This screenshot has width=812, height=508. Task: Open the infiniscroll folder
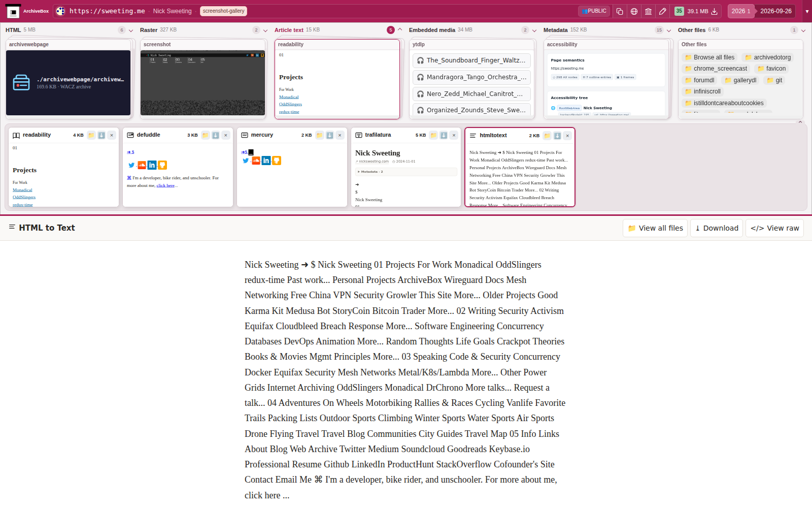tap(703, 91)
